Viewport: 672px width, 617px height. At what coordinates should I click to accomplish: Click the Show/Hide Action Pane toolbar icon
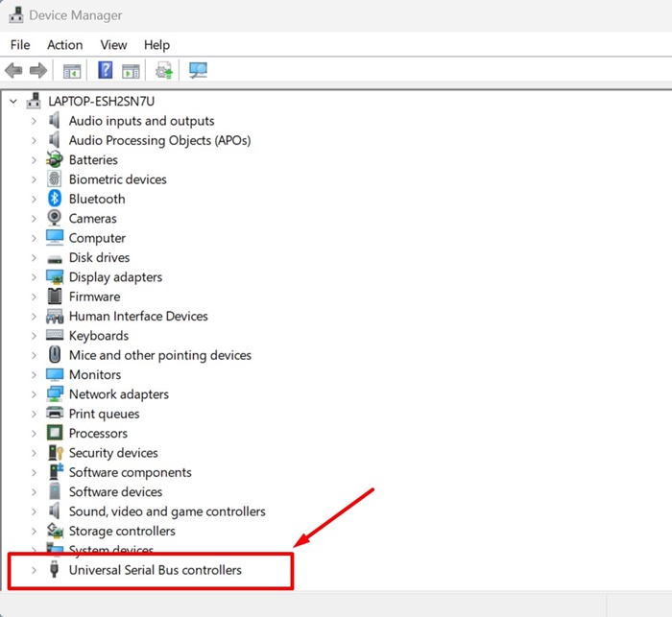pyautogui.click(x=131, y=70)
